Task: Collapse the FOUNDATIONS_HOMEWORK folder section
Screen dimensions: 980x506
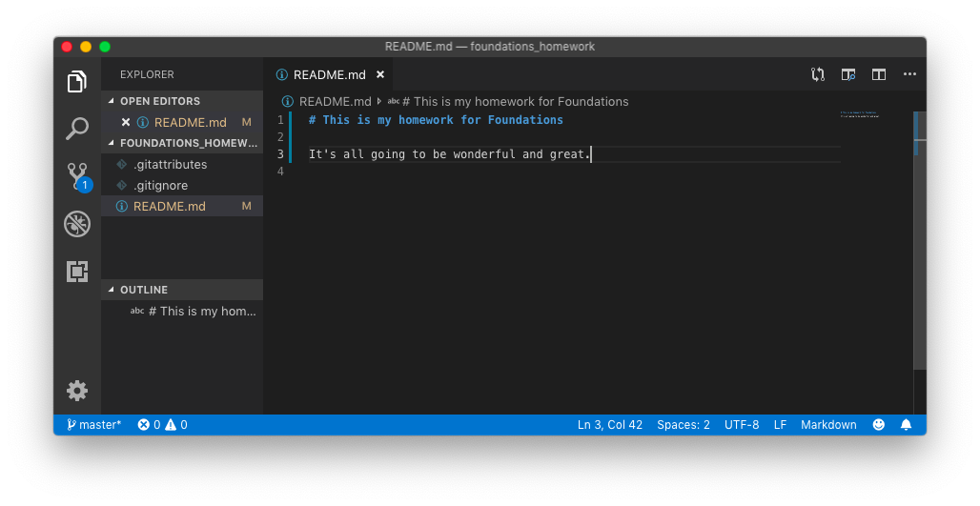Action: (182, 143)
